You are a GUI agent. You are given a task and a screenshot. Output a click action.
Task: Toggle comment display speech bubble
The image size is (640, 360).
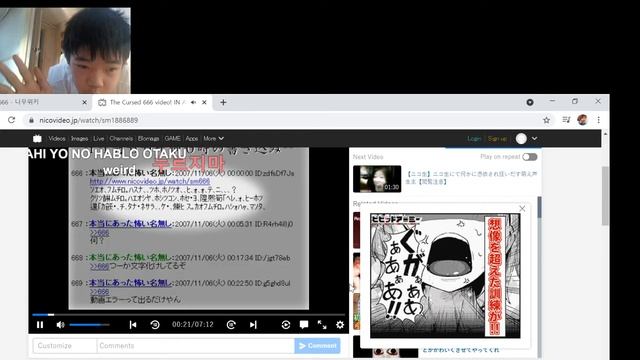304,325
